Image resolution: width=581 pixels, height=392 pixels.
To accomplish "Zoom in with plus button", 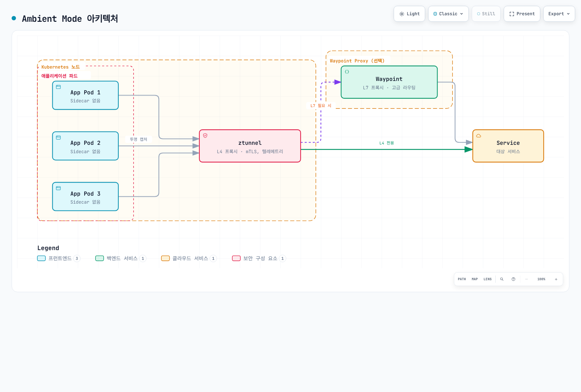I will coord(556,279).
